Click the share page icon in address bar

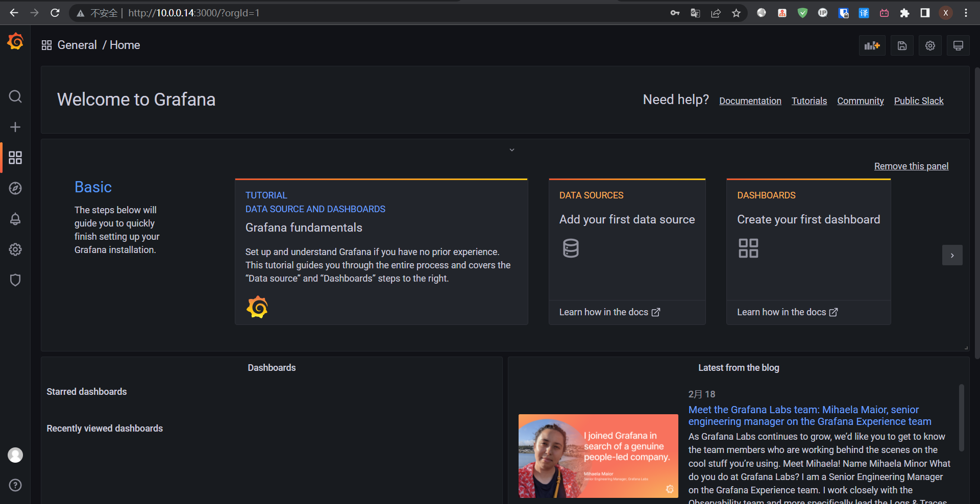716,13
